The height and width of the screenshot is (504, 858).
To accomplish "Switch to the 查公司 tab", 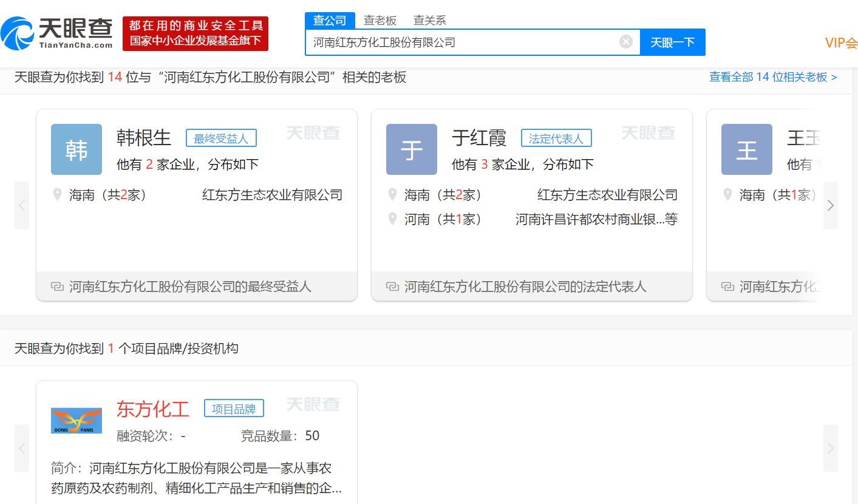I will click(330, 21).
